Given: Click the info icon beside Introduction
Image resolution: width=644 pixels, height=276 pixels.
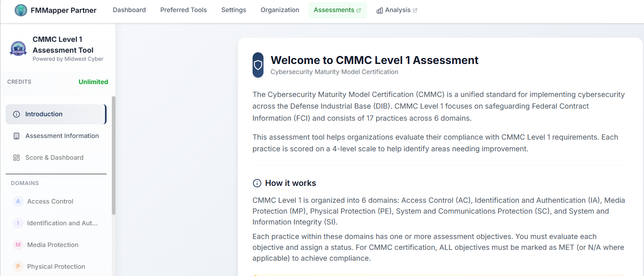Looking at the screenshot, I should point(16,114).
